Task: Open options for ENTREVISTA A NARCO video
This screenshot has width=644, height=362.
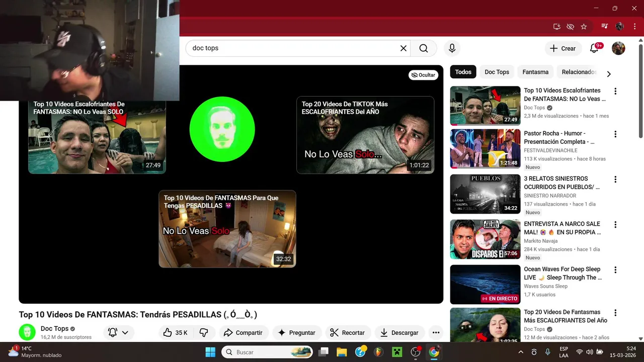Action: pyautogui.click(x=615, y=225)
